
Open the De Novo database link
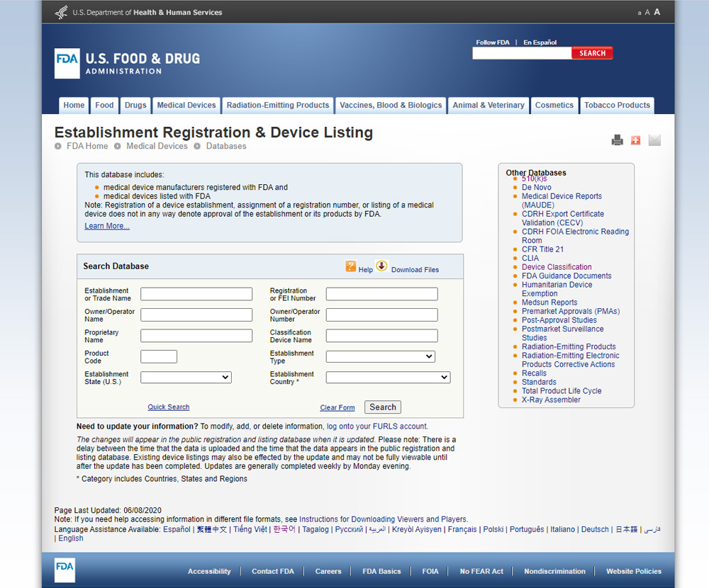coord(536,188)
